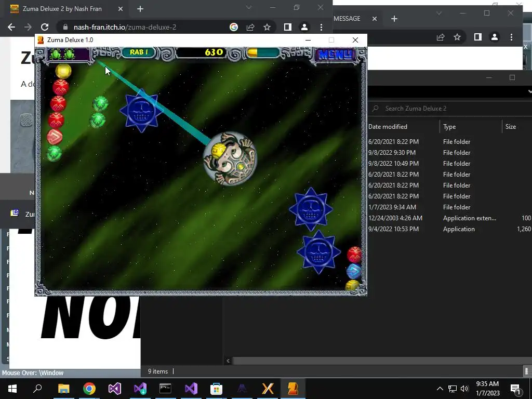Open the Command Prompt taskbar icon
532x399 pixels.
[x=165, y=389]
